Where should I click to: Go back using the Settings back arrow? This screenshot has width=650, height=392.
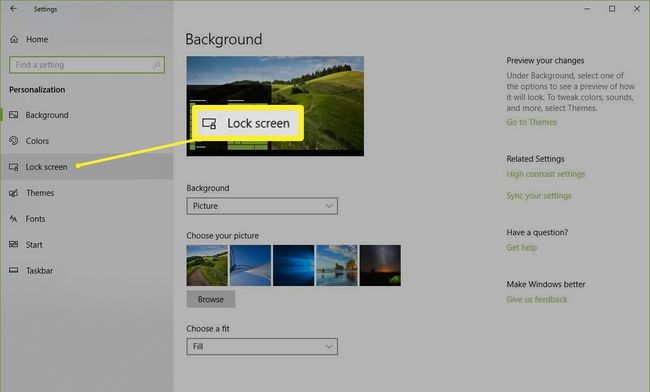click(x=14, y=9)
